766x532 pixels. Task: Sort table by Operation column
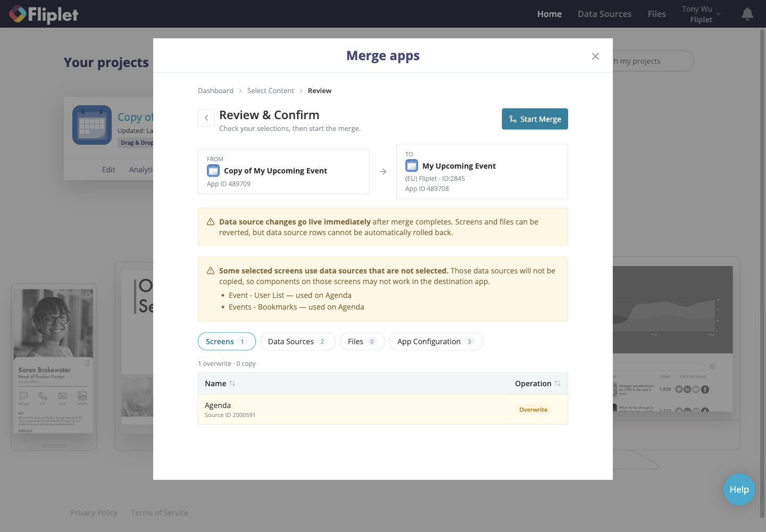pyautogui.click(x=538, y=384)
